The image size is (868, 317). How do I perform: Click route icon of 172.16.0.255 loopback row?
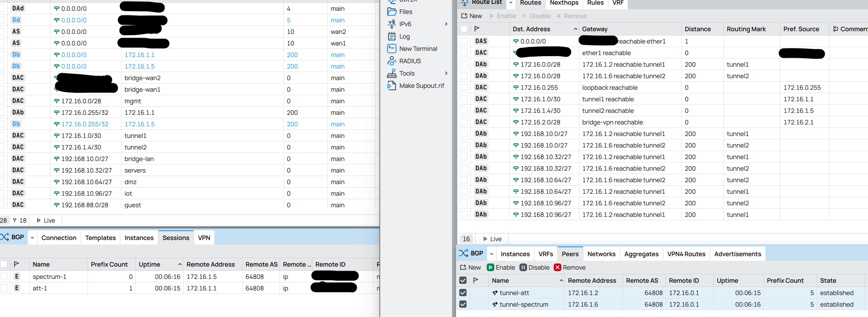click(516, 87)
